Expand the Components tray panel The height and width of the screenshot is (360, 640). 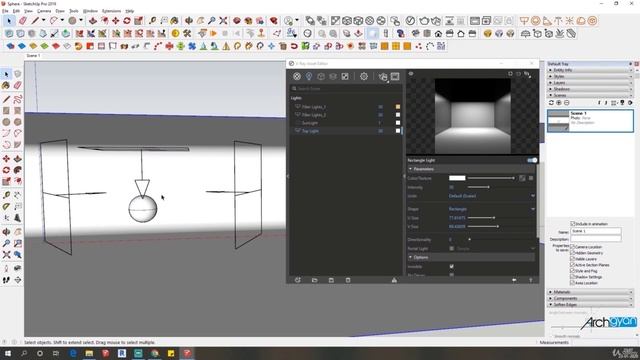click(x=590, y=298)
